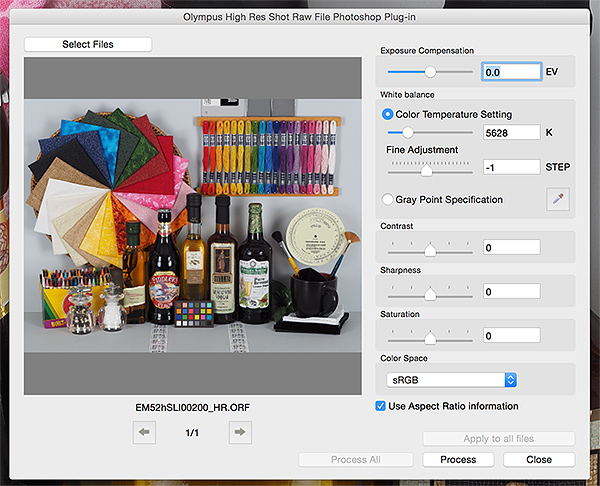Click the Sharpness slider

[430, 292]
